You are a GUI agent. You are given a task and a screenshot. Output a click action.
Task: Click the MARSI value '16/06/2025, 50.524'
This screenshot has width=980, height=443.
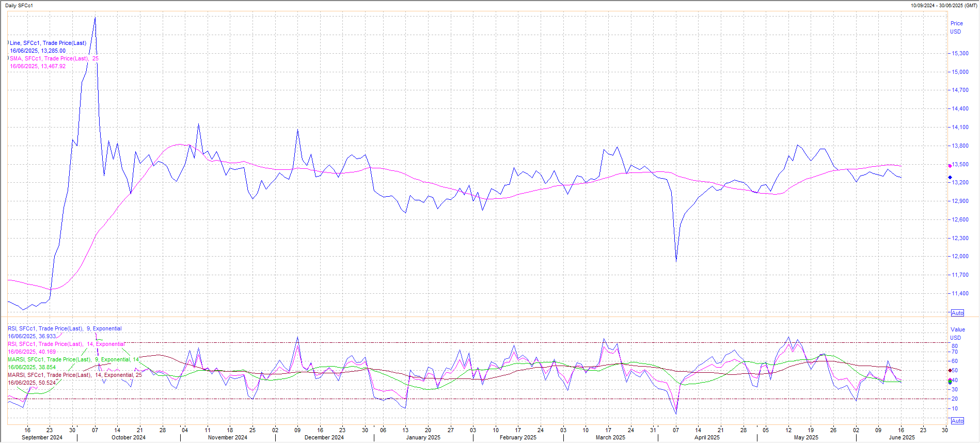coord(32,383)
